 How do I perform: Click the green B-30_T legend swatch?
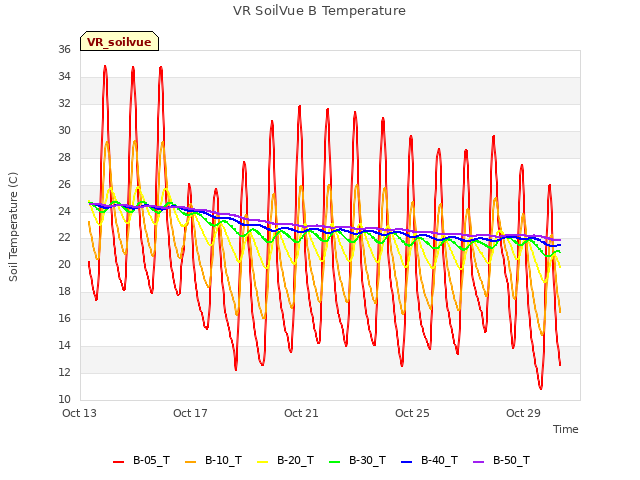click(334, 462)
